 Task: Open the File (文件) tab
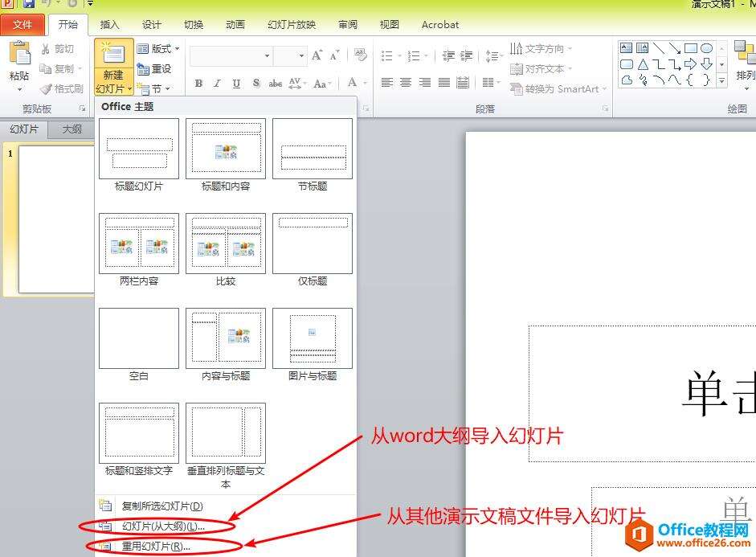pos(22,25)
